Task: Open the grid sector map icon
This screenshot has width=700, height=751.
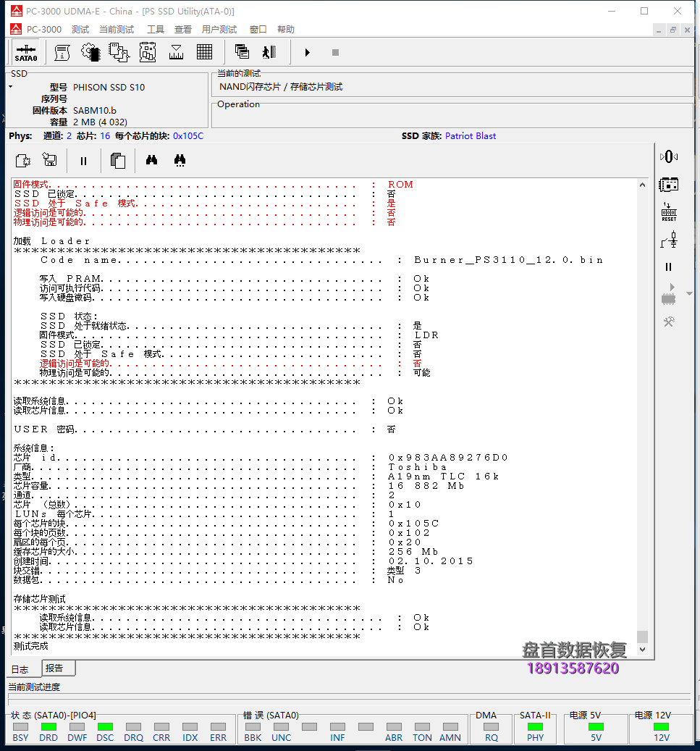Action: (204, 52)
